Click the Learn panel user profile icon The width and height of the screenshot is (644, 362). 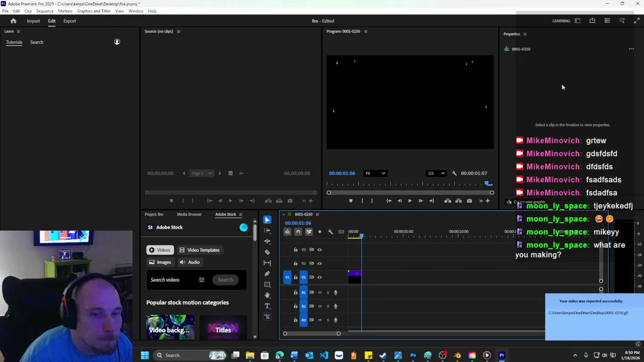pyautogui.click(x=117, y=42)
